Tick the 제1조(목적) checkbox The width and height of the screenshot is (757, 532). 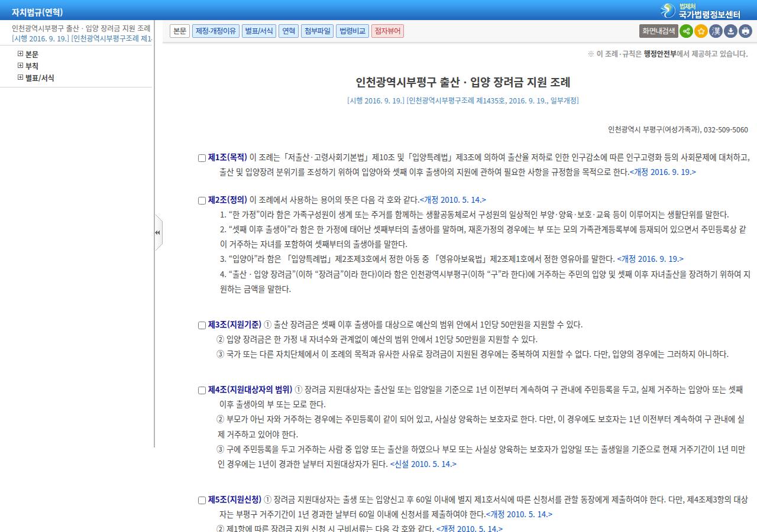(x=202, y=158)
